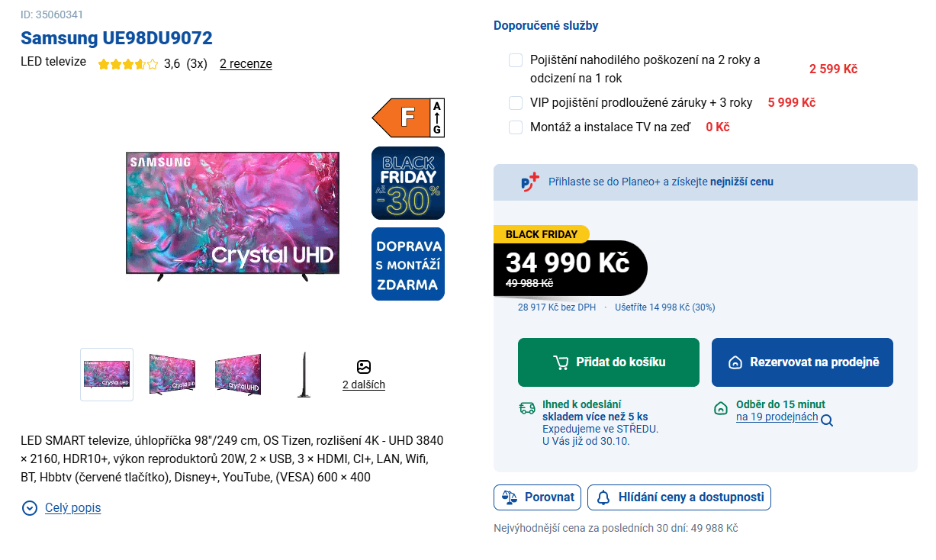Tick VIP extended warranty + 3 years
936x560 pixels.
pyautogui.click(x=516, y=103)
